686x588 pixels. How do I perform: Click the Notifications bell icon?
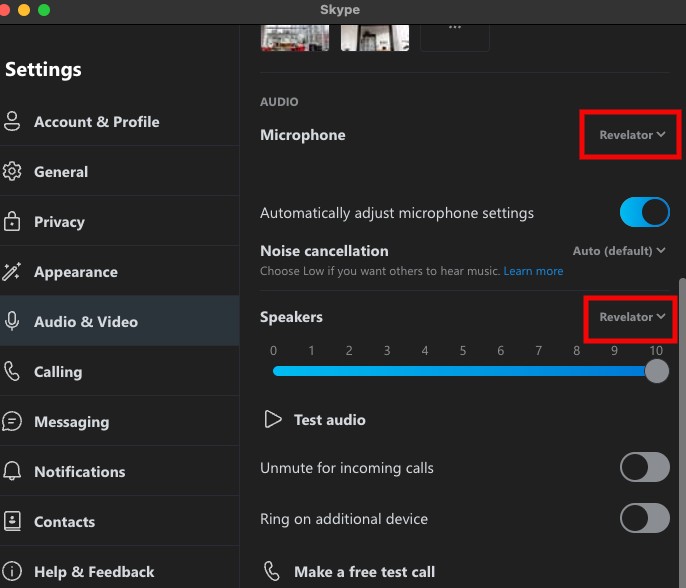(x=12, y=471)
